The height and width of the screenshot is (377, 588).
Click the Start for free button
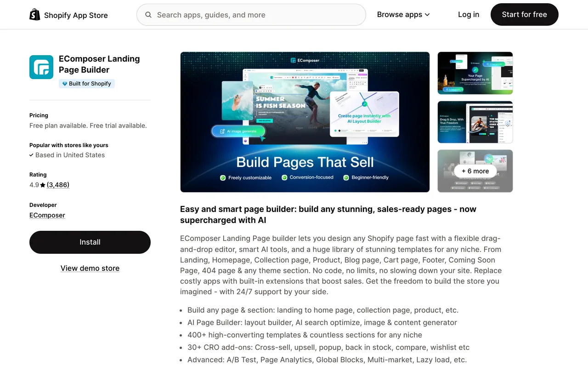[525, 15]
